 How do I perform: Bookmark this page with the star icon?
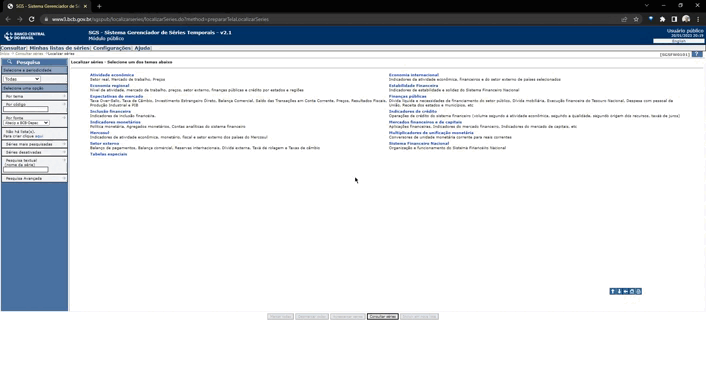coord(636,19)
